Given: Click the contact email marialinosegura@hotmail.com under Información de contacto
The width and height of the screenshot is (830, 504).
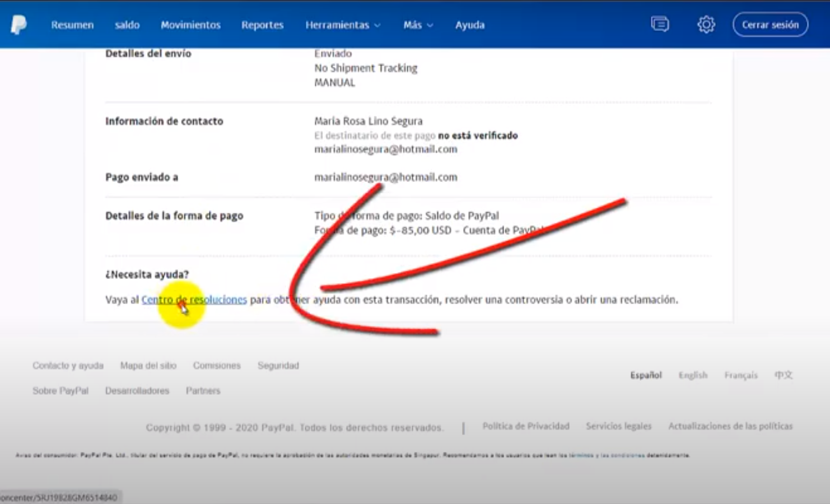Looking at the screenshot, I should (385, 150).
